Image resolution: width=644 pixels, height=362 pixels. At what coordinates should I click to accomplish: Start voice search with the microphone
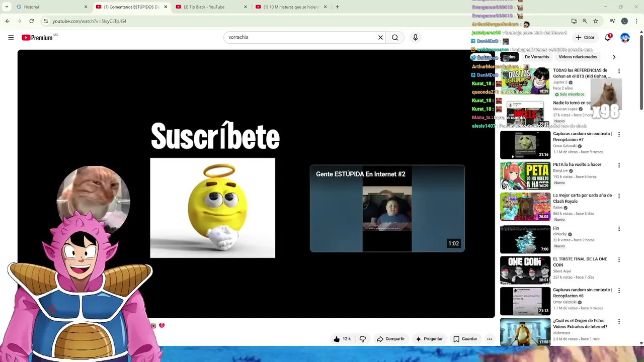point(415,37)
